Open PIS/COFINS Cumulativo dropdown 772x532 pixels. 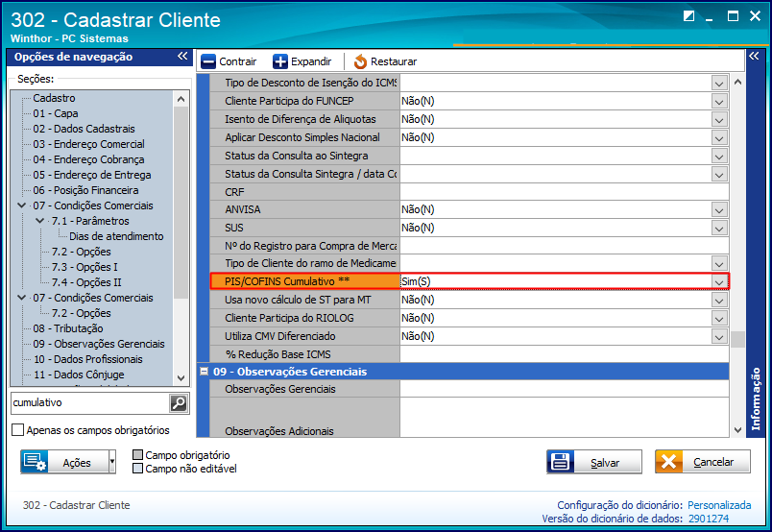pyautogui.click(x=719, y=281)
